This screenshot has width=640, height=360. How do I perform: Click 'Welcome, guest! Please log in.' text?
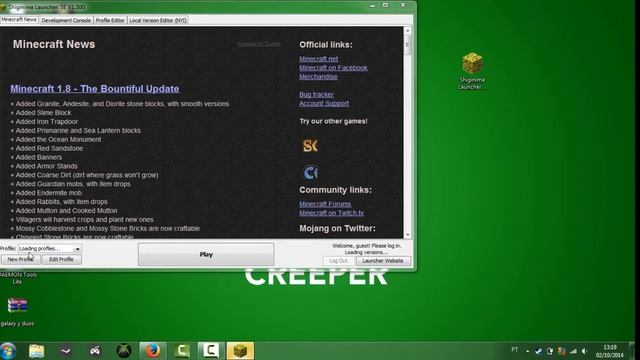tap(367, 246)
